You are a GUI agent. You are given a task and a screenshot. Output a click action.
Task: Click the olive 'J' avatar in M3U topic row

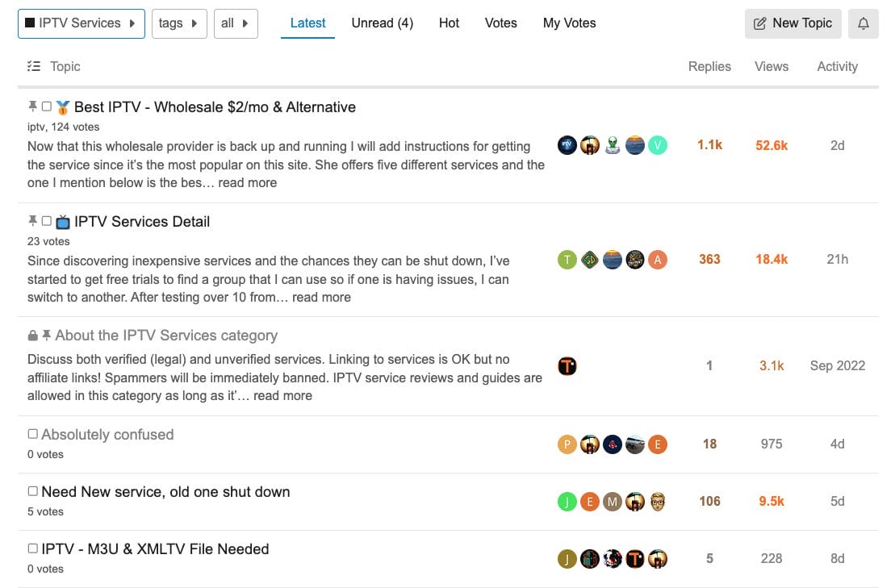click(x=567, y=558)
